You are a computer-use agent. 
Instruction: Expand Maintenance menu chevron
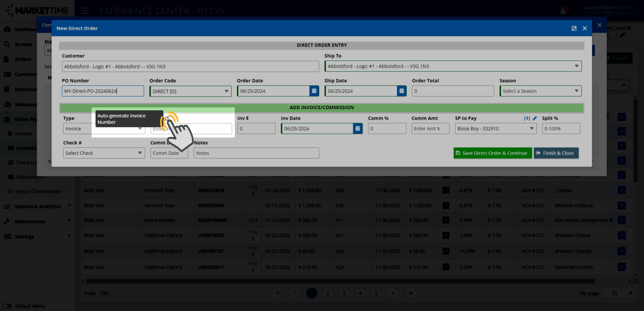69,220
